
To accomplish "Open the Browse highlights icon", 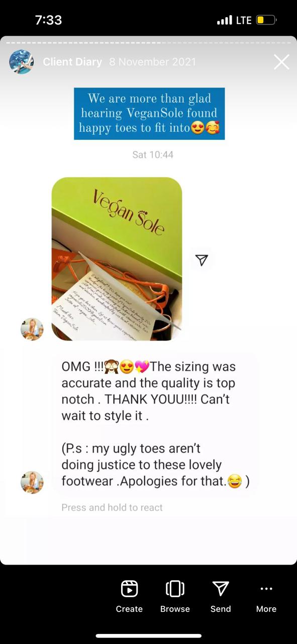I will click(175, 588).
